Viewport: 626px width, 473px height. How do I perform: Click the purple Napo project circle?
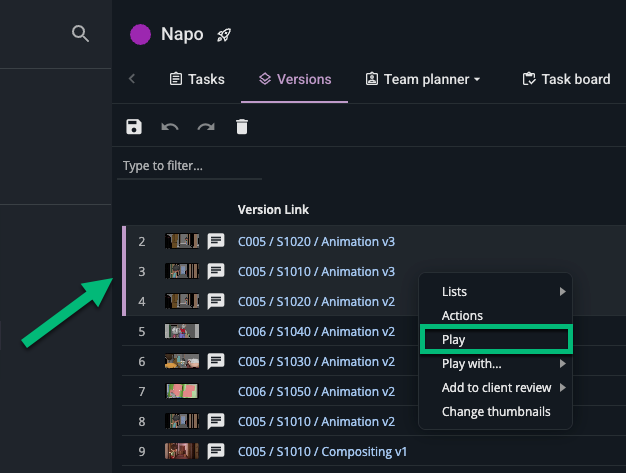tap(141, 35)
